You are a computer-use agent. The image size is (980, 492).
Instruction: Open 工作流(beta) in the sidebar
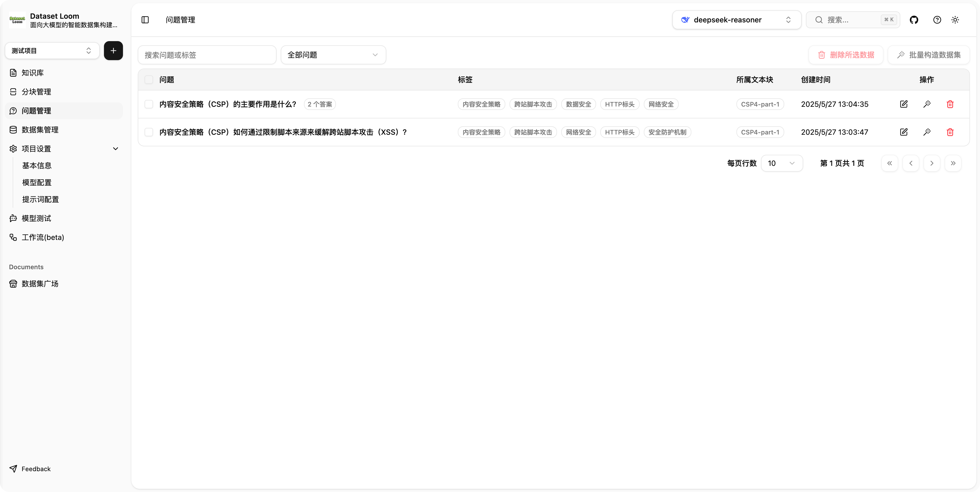tap(64, 237)
